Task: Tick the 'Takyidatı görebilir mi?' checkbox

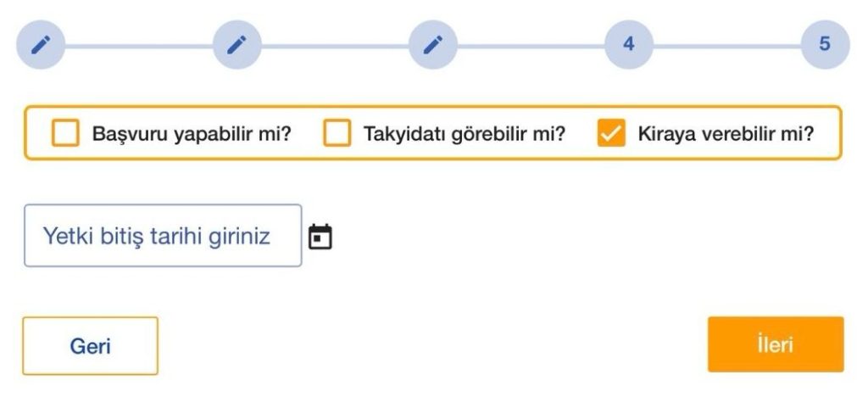Action: 337,133
